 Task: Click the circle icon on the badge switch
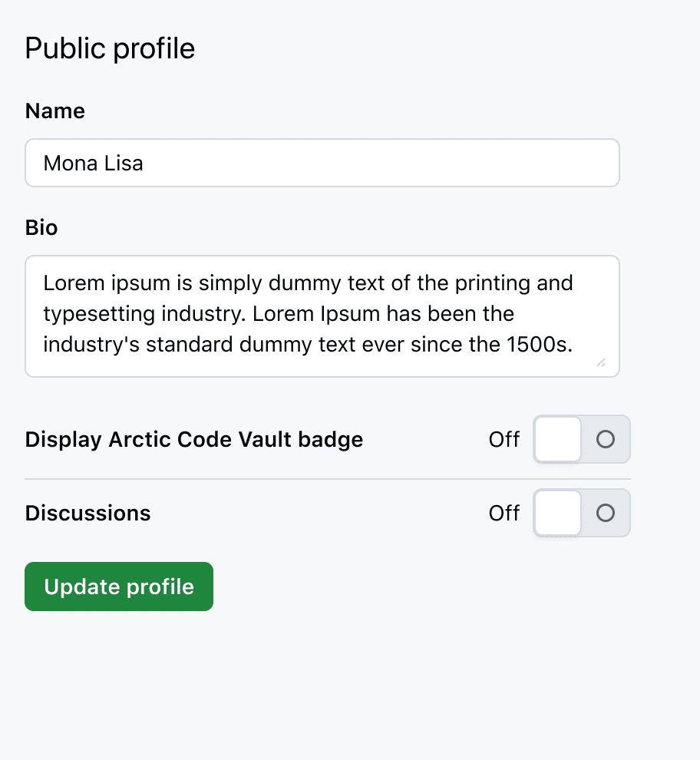pyautogui.click(x=606, y=439)
